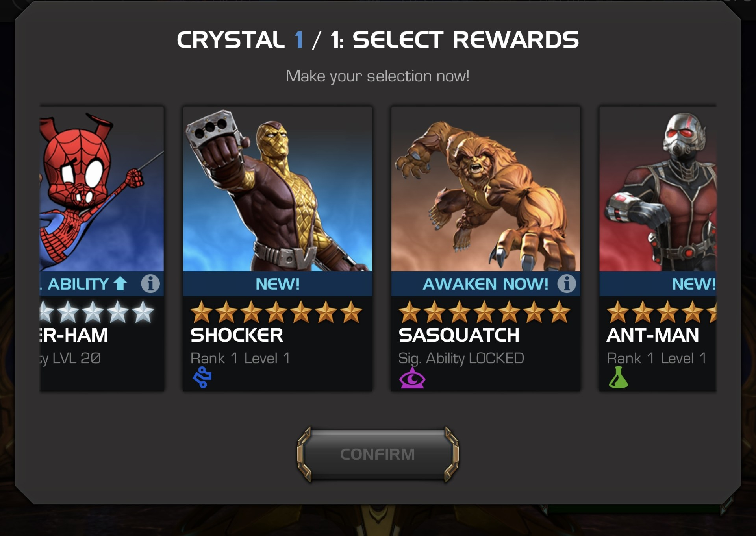Select the Shocker champion portrait
This screenshot has width=756, height=536.
278,189
